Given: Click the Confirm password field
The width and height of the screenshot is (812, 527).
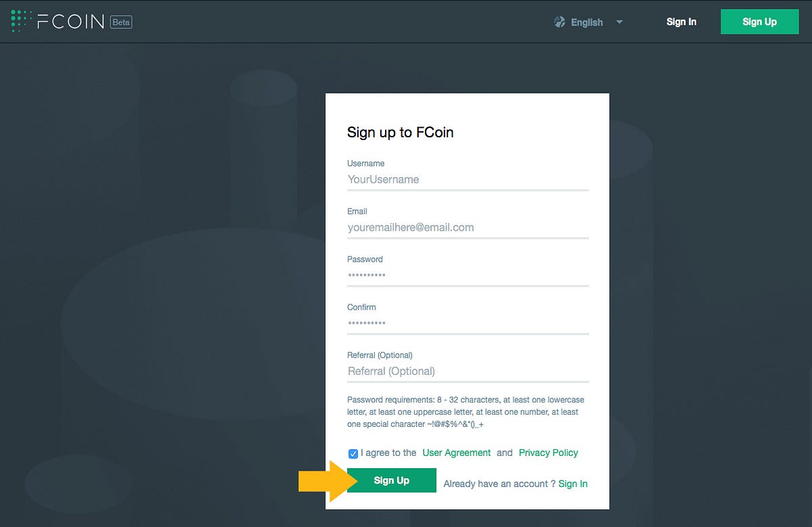Looking at the screenshot, I should pos(468,323).
